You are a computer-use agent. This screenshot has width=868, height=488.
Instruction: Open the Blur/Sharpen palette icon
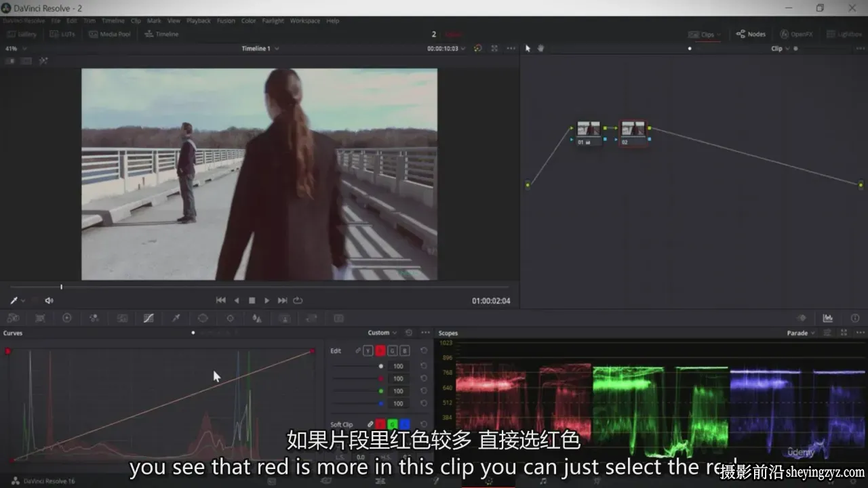(x=257, y=318)
